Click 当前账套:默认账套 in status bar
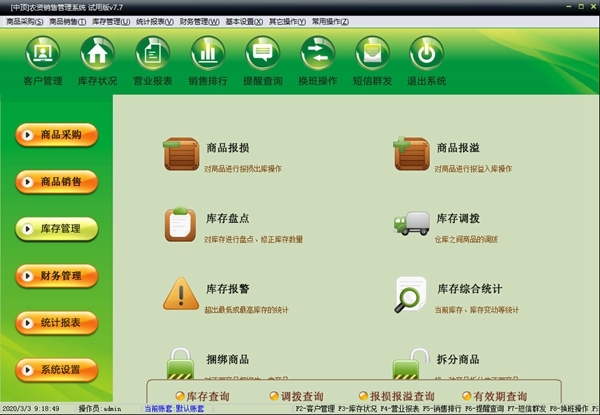Screen dimensions: 600x415 [x=174, y=409]
